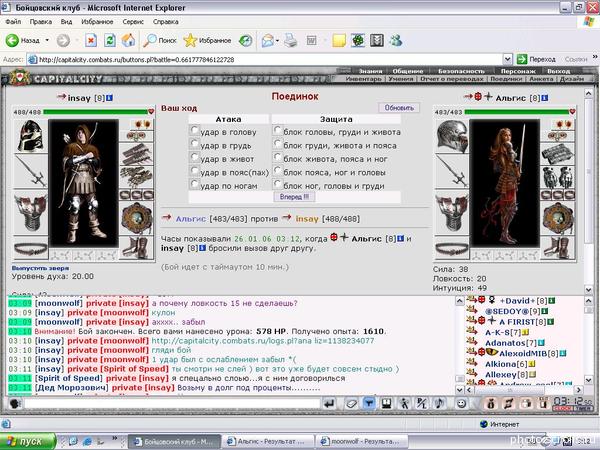Open Избранное favorites star
600x450 pixels.
(x=207, y=40)
